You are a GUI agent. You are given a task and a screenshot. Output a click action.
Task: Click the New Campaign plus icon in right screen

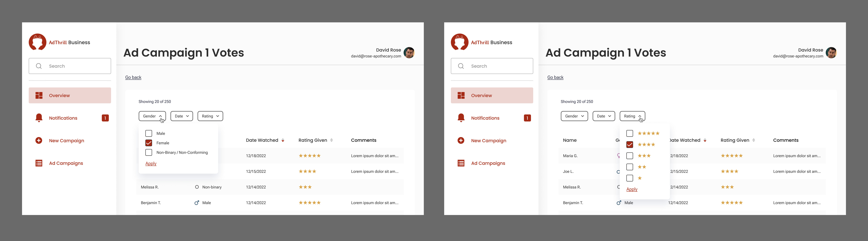[461, 140]
